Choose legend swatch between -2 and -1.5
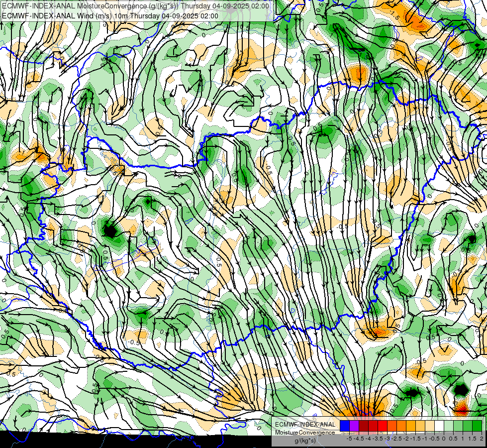Viewport: 487px width, 448px height. click(x=411, y=426)
